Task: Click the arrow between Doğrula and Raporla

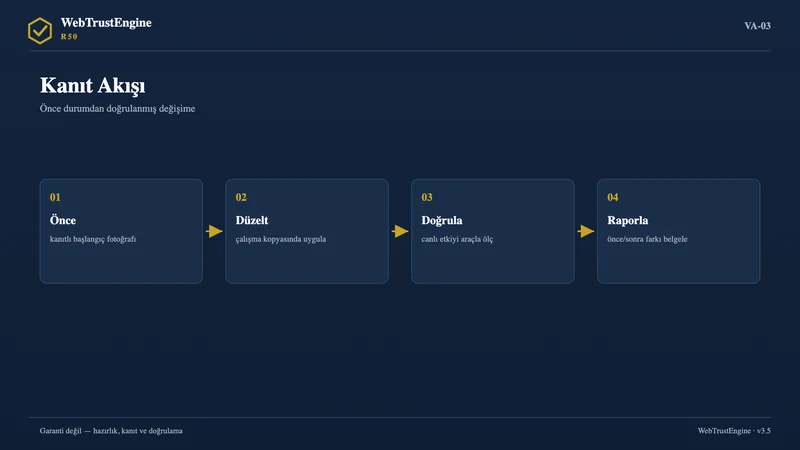Action: click(586, 231)
